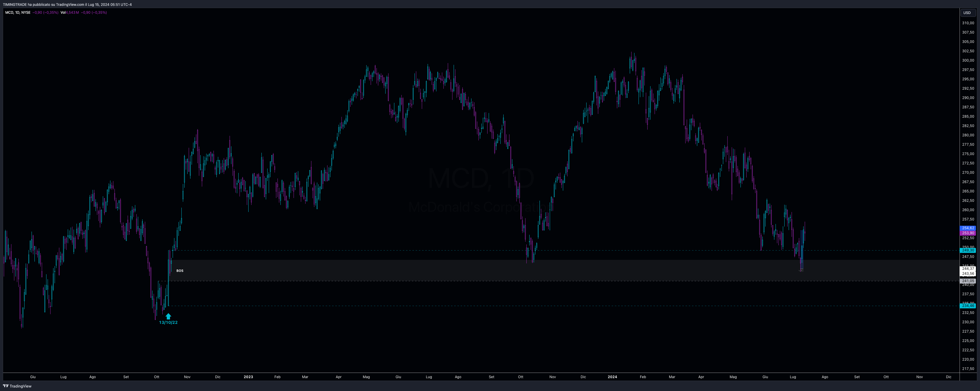Click the white 243,56 price label
980x391 pixels.
968,274
